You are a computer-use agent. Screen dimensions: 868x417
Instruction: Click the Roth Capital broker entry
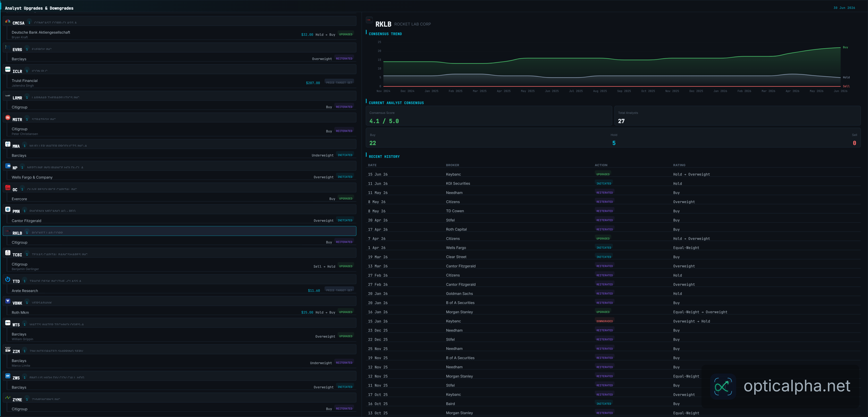click(x=456, y=229)
